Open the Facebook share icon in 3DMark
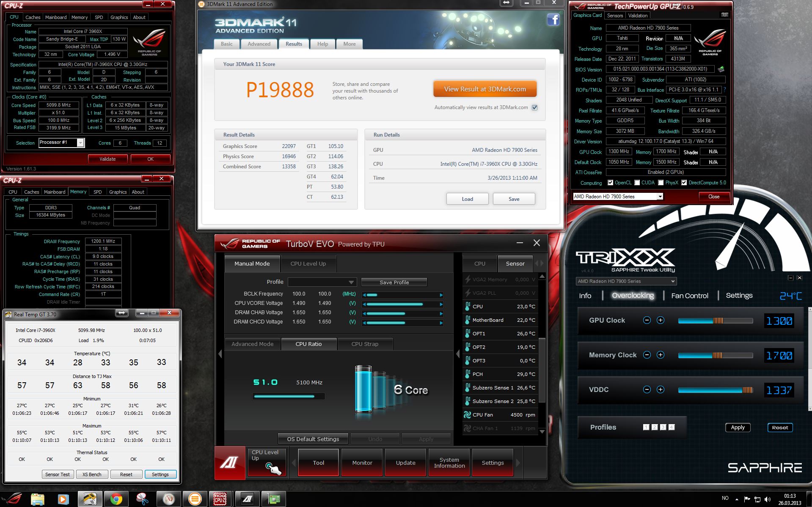812x507 pixels. pyautogui.click(x=553, y=19)
